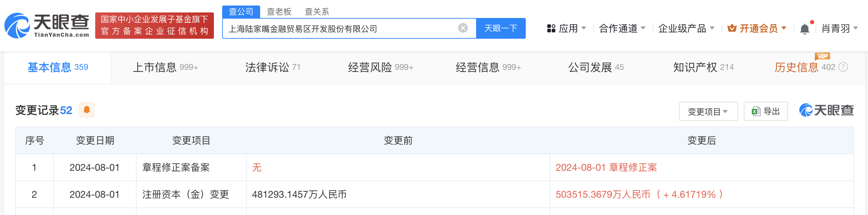Open the 肖青羽 user account menu
The height and width of the screenshot is (215, 868).
coord(840,28)
